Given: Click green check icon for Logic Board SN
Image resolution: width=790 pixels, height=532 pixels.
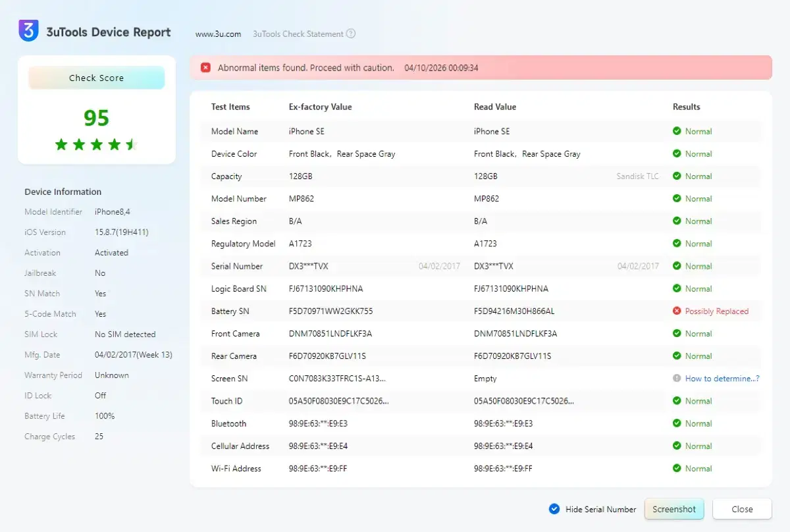Looking at the screenshot, I should [677, 288].
